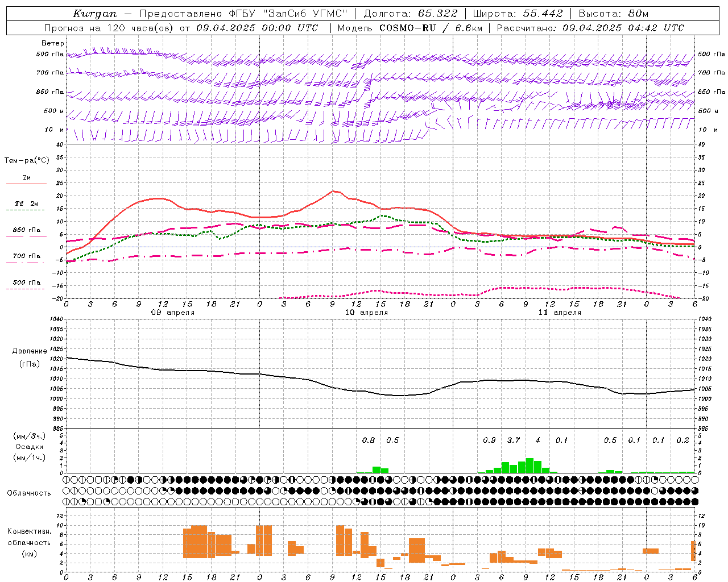728x582 pixels.
Task: Click the "Облачность" row label
Action: click(x=29, y=493)
